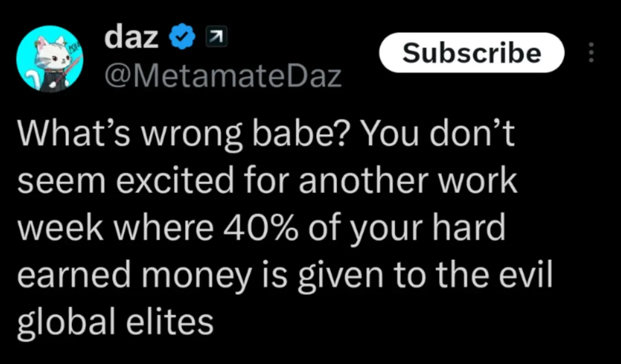Viewport: 621px width, 364px height.
Task: Click the display name "daz"
Action: coord(131,38)
